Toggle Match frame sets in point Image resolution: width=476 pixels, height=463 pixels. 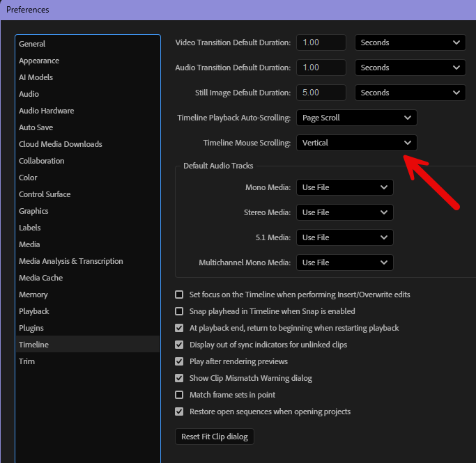tap(180, 395)
